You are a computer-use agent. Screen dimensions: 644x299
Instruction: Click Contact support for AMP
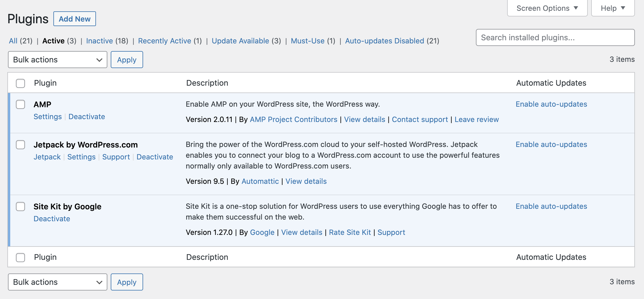coord(420,119)
